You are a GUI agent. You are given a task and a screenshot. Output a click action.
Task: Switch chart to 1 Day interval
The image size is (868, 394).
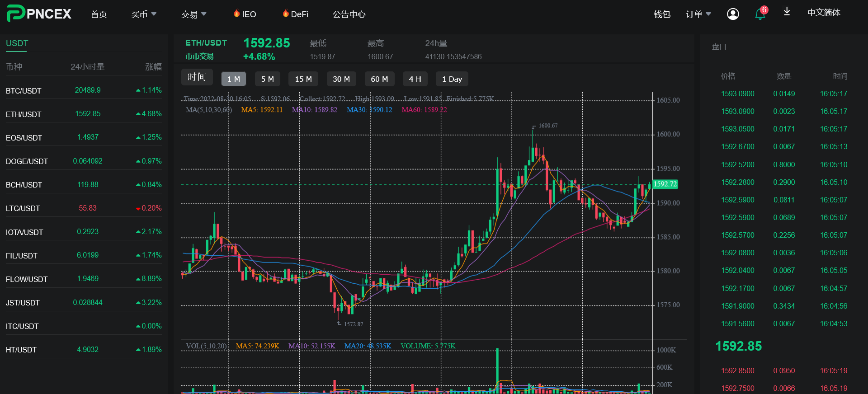tap(452, 79)
